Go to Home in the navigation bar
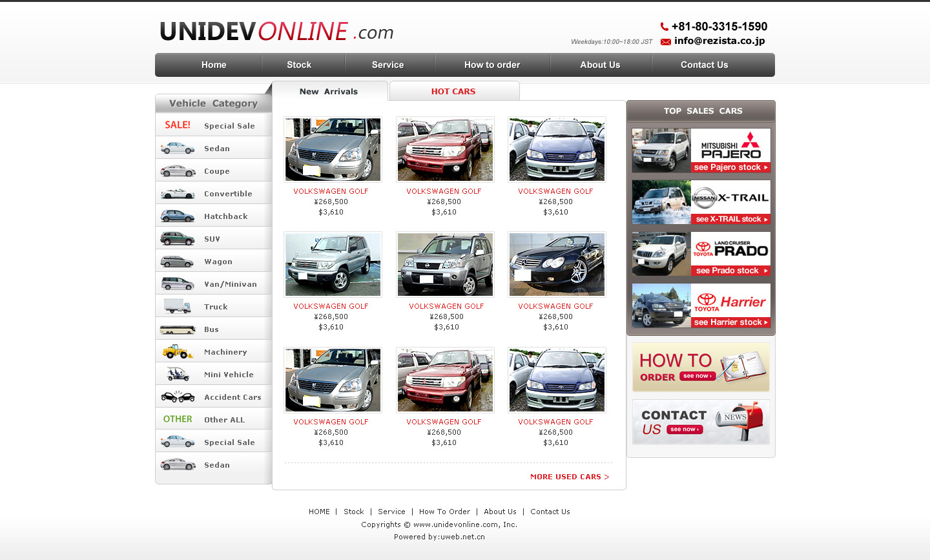Screen dimensions: 930x560 (x=214, y=65)
